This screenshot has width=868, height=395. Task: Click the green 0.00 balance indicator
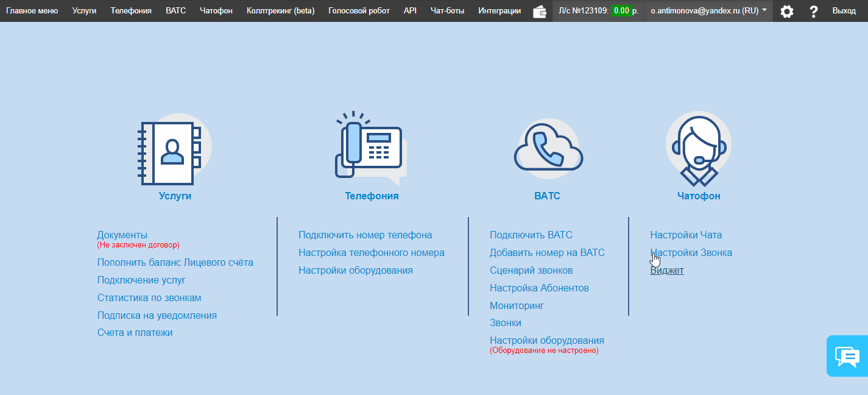pos(621,11)
